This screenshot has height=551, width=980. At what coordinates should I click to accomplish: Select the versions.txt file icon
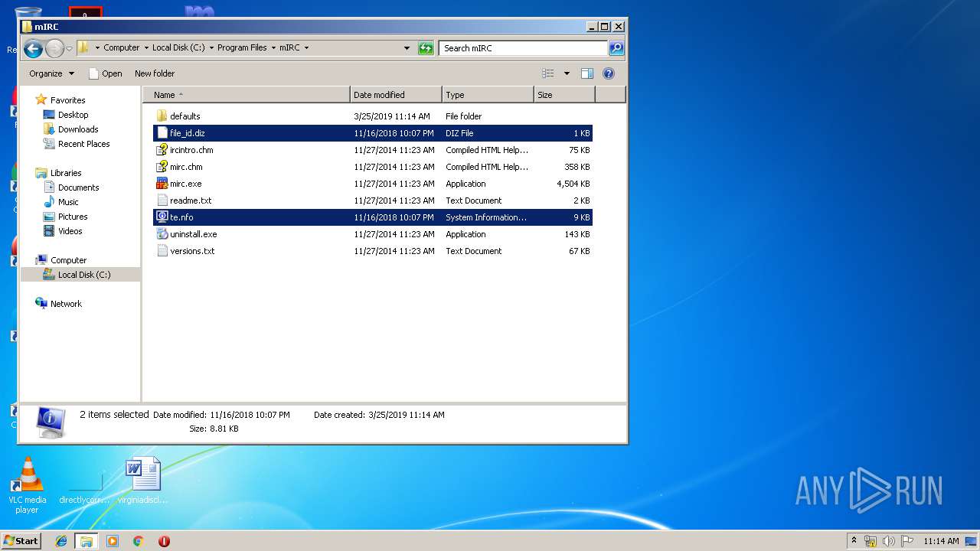162,251
